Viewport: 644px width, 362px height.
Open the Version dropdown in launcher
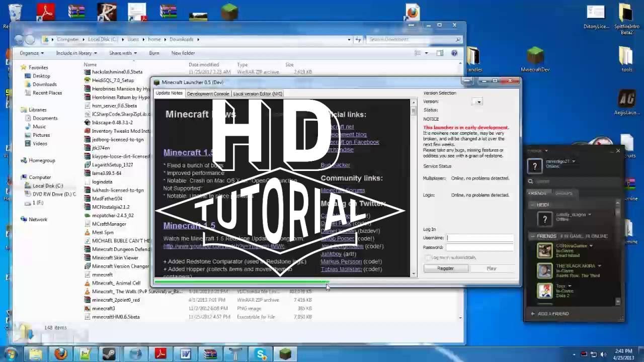coord(478,102)
